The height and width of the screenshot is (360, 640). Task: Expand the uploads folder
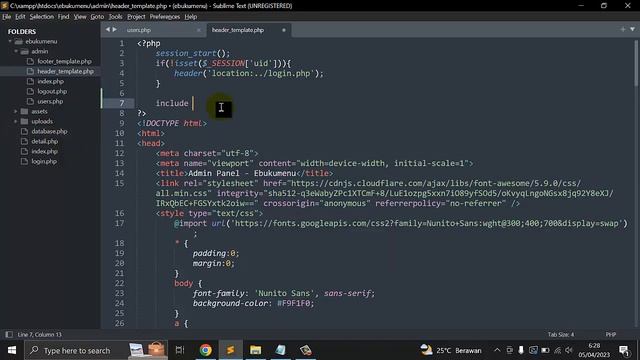pyautogui.click(x=16, y=121)
